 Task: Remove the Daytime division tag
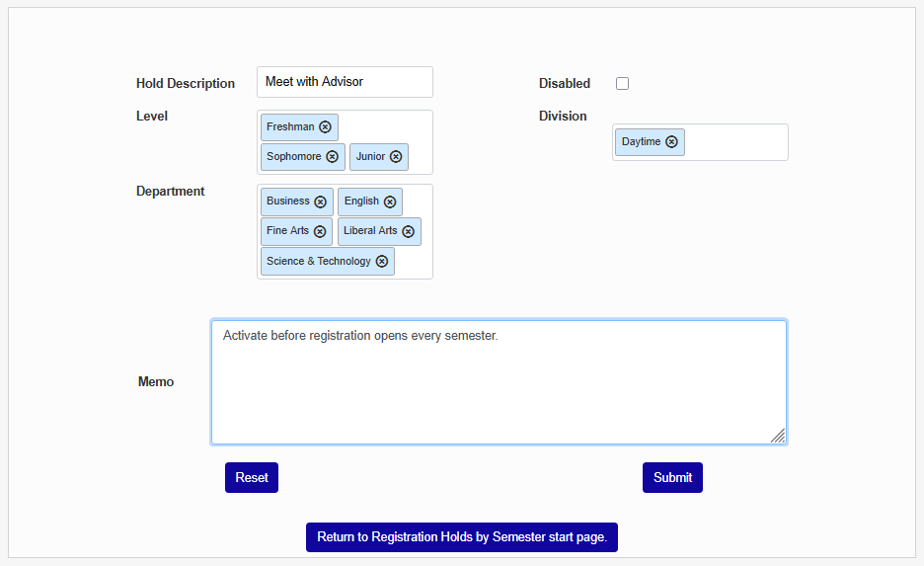point(671,142)
